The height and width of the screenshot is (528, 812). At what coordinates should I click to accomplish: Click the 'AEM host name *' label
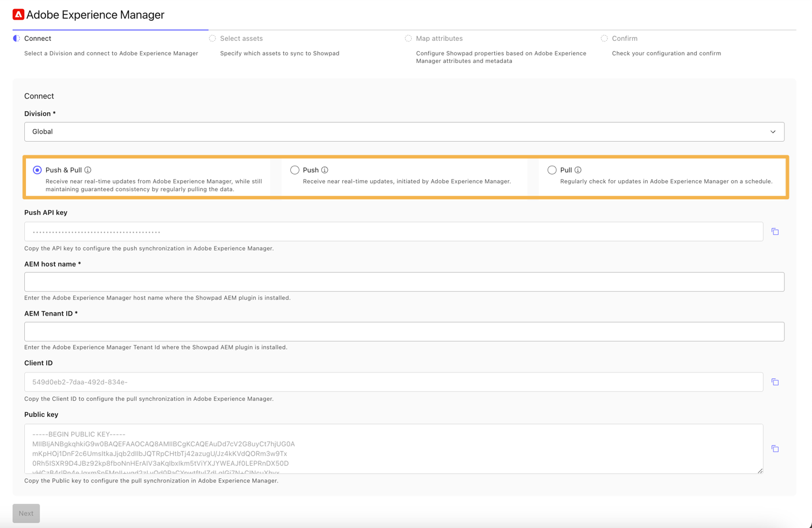coord(52,264)
